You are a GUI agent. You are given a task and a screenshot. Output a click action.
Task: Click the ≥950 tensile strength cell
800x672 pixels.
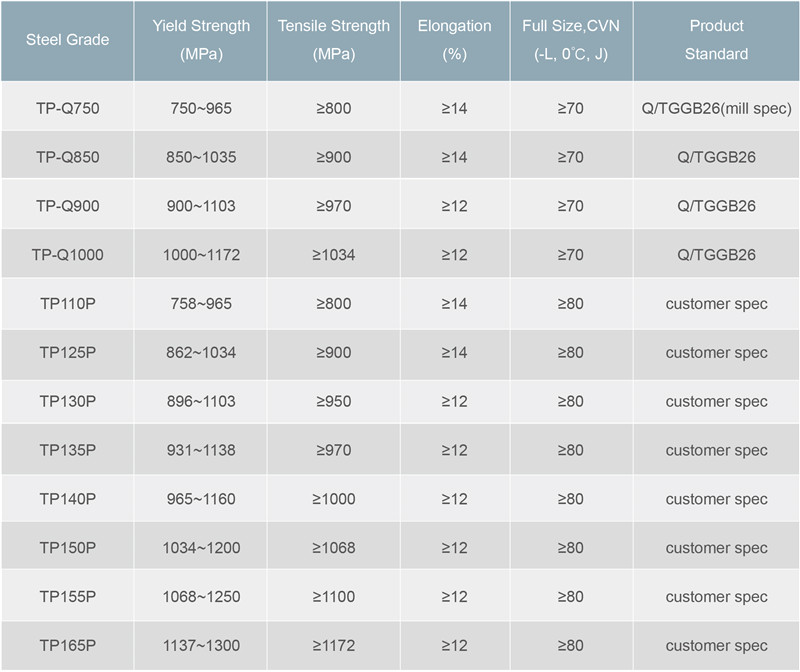coord(334,402)
